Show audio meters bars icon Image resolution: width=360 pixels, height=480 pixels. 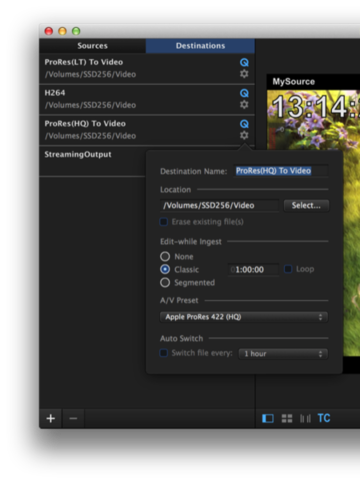pos(305,418)
